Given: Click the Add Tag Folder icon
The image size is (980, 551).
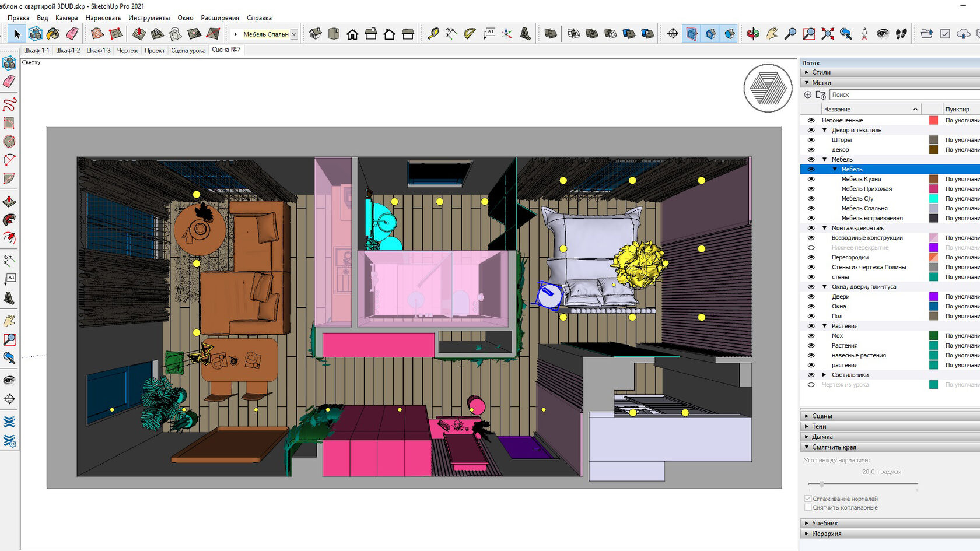Looking at the screenshot, I should pos(821,94).
